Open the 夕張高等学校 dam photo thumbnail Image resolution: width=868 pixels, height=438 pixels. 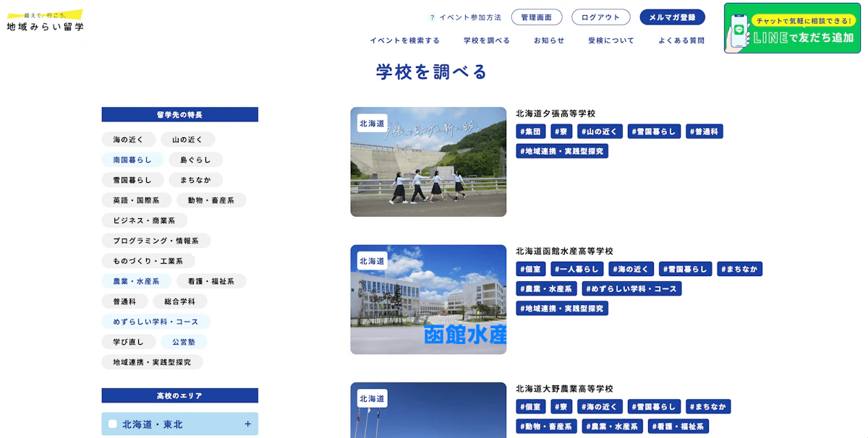tap(428, 162)
